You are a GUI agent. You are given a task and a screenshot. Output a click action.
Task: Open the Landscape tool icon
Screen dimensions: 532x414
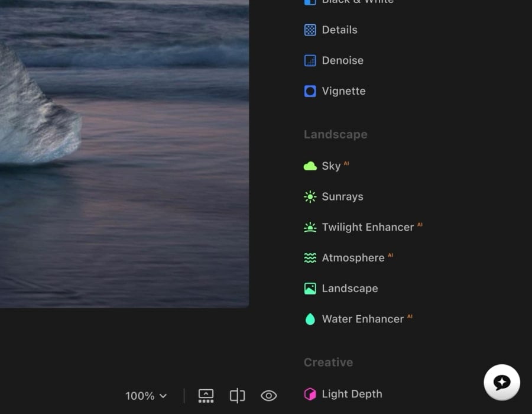pyautogui.click(x=309, y=288)
